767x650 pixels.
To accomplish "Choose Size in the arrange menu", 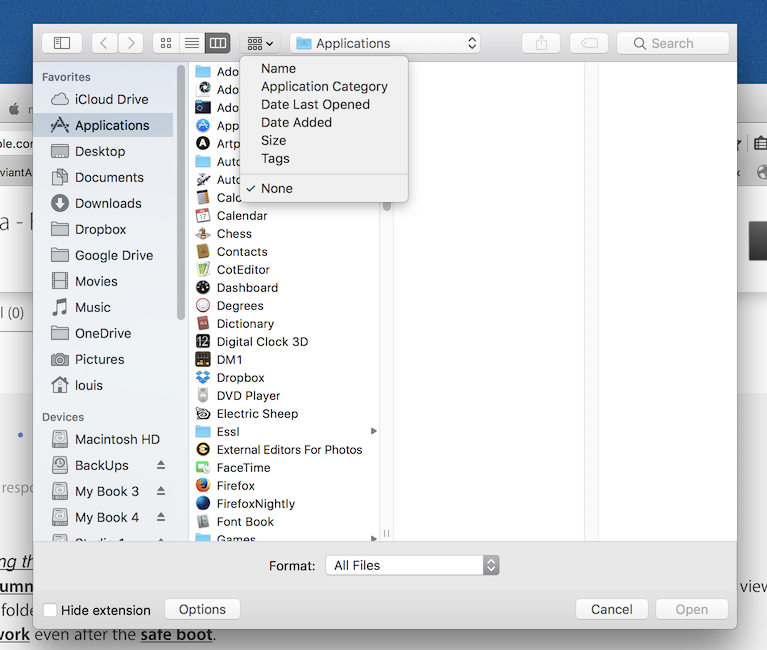I will point(324,141).
